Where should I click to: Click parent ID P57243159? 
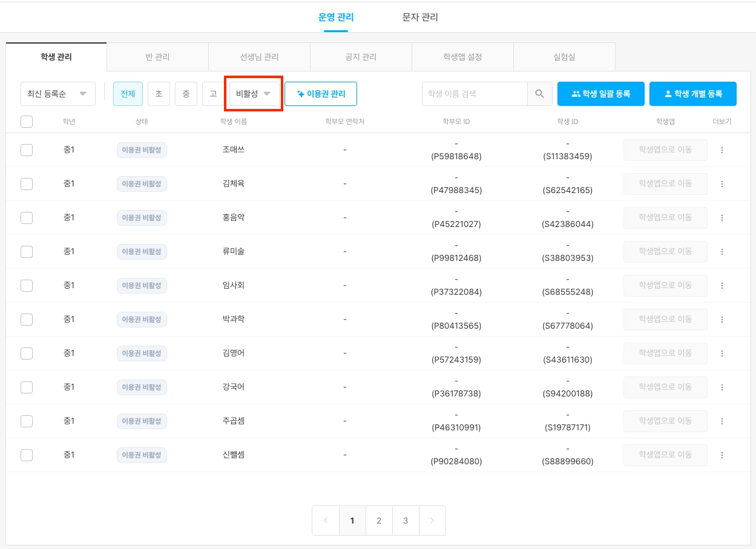pos(456,360)
